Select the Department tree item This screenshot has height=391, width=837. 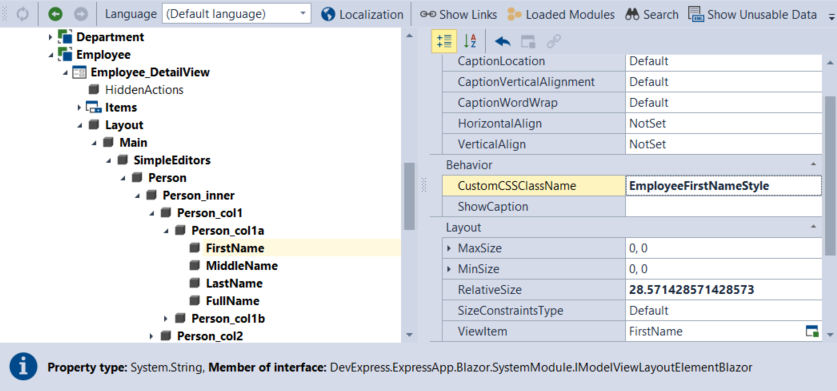point(110,37)
